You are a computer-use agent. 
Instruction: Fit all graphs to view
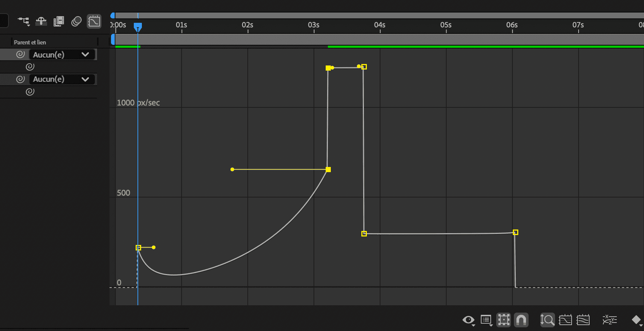tap(584, 320)
